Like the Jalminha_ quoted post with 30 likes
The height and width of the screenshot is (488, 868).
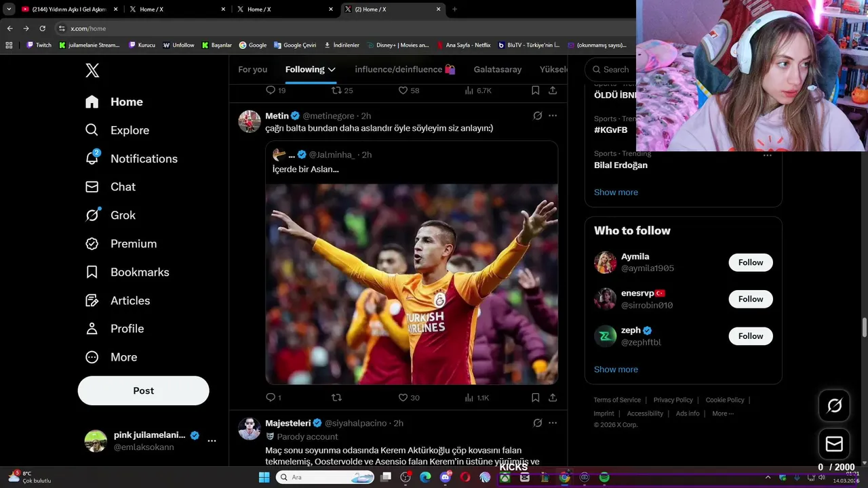tap(409, 398)
